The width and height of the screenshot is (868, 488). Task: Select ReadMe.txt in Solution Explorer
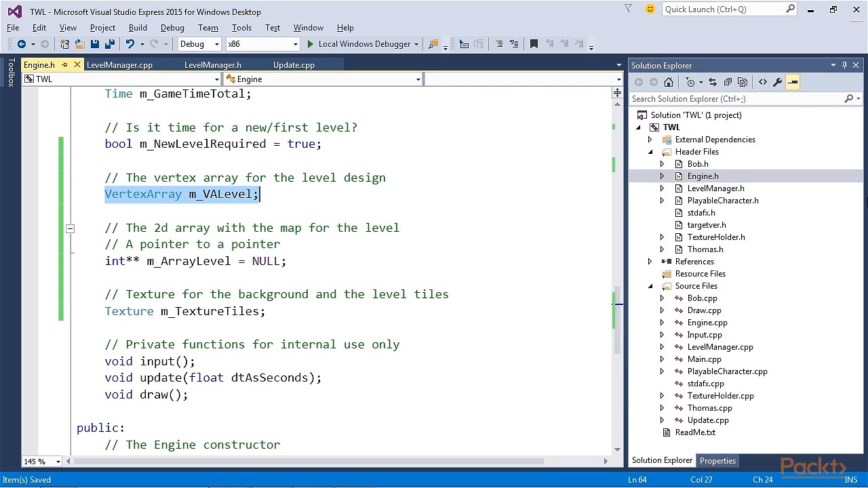pos(695,432)
